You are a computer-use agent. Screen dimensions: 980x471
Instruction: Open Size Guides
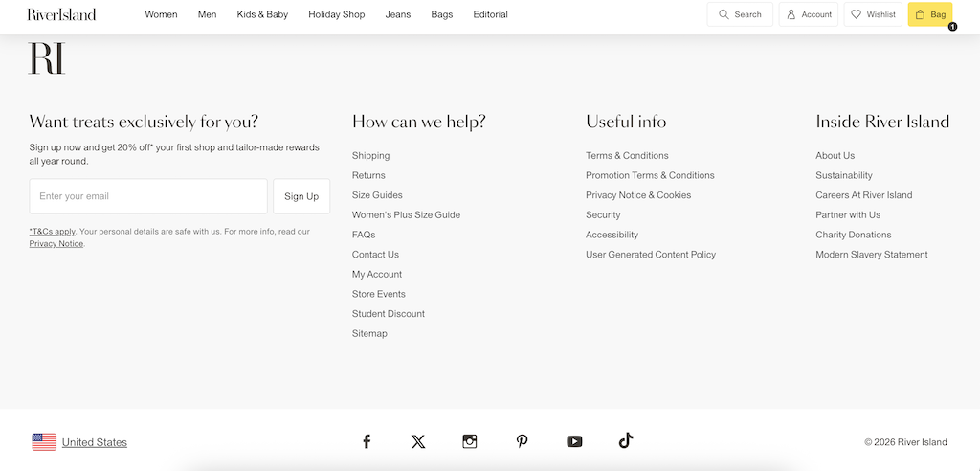coord(377,195)
